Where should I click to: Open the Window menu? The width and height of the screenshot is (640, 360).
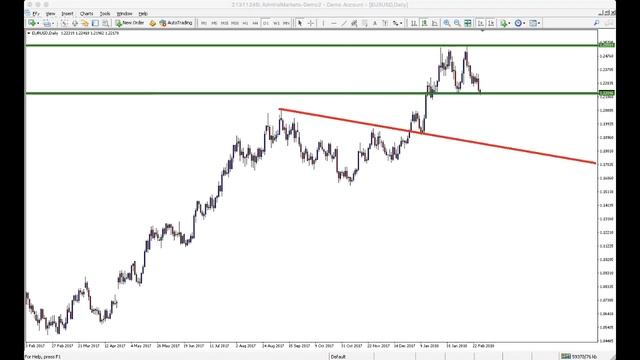124,13
